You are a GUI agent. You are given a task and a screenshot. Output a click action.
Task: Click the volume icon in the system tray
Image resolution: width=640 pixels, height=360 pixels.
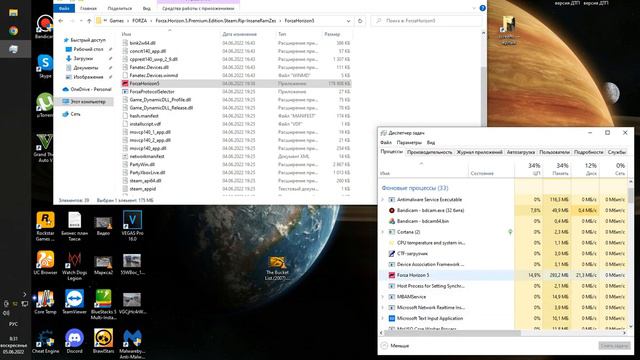[x=6, y=313]
